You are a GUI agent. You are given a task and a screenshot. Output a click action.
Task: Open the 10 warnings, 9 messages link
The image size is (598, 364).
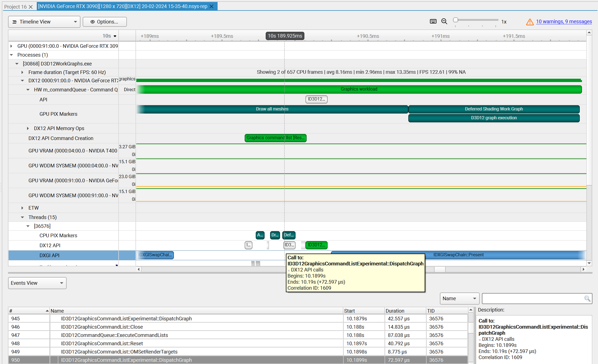point(564,22)
